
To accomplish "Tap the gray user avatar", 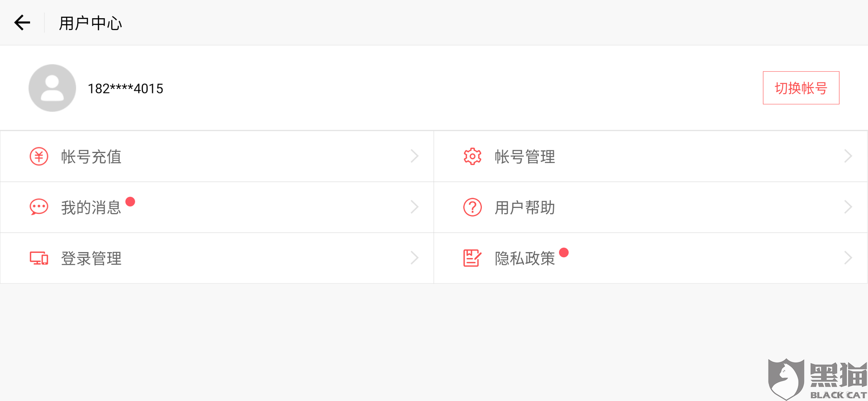I will click(x=52, y=88).
